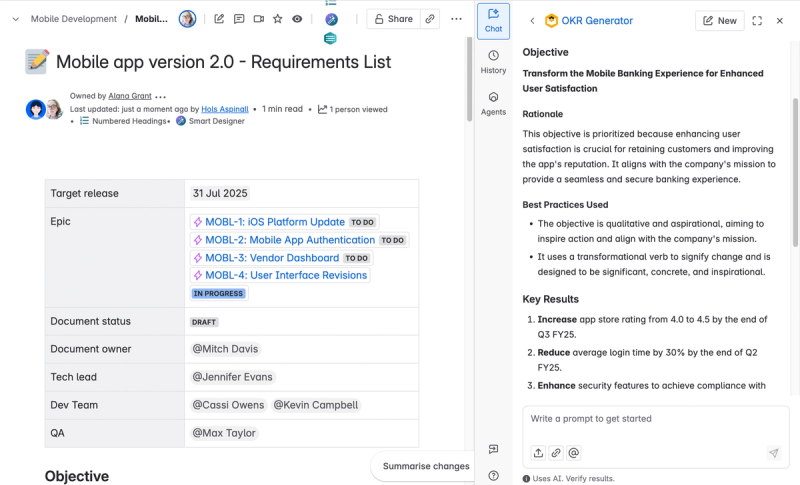The width and height of the screenshot is (800, 485).
Task: Star this page as favorite
Action: point(278,19)
